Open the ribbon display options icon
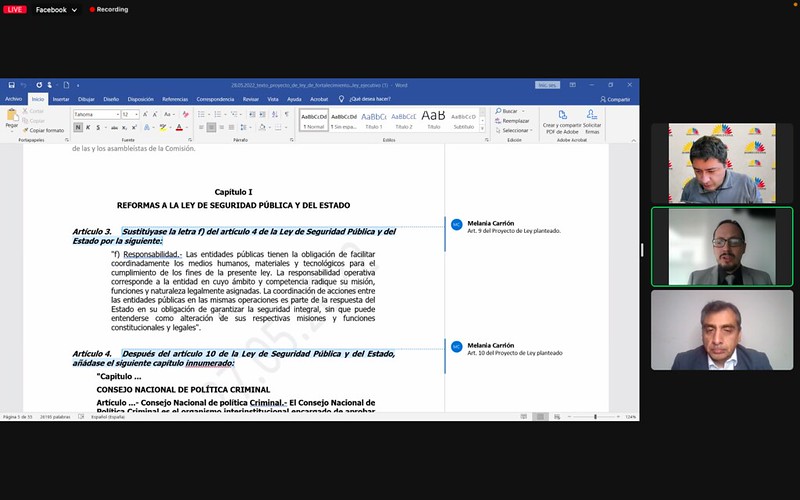800x500 pixels. pyautogui.click(x=572, y=85)
